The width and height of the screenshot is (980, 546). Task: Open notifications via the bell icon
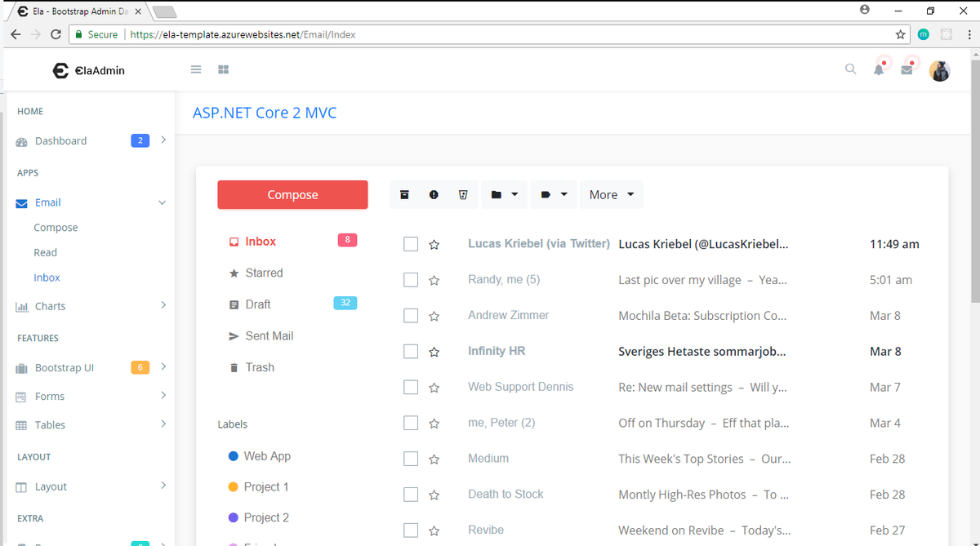pos(880,70)
